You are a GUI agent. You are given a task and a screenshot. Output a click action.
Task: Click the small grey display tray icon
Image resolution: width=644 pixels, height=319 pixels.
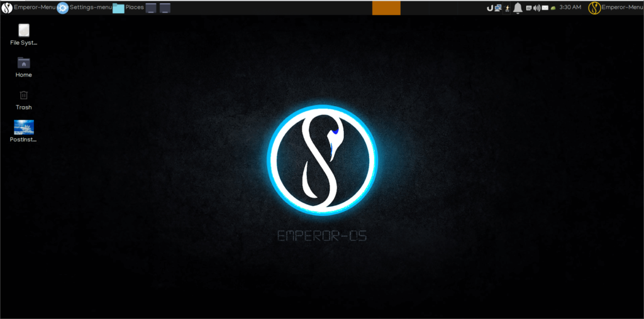pyautogui.click(x=529, y=8)
